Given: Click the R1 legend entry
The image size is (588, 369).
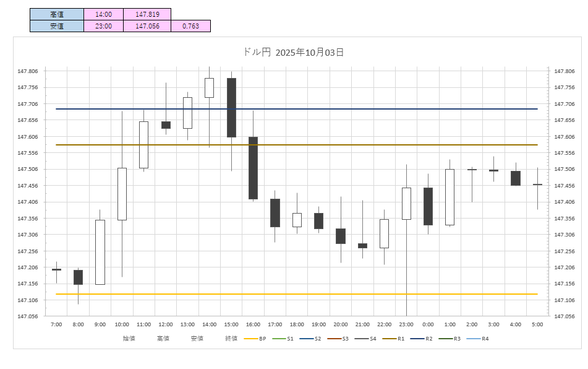Looking at the screenshot, I should point(393,339).
